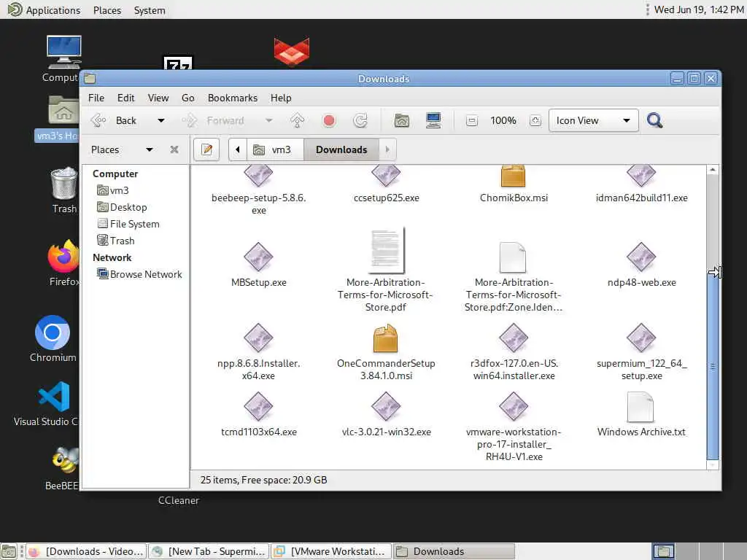Open the Edit menu

pos(125,98)
